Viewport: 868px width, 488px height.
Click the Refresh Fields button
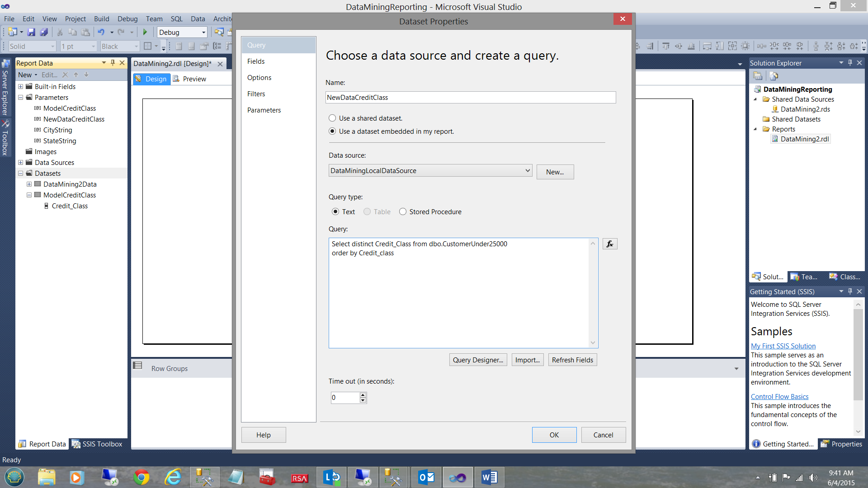click(572, 360)
